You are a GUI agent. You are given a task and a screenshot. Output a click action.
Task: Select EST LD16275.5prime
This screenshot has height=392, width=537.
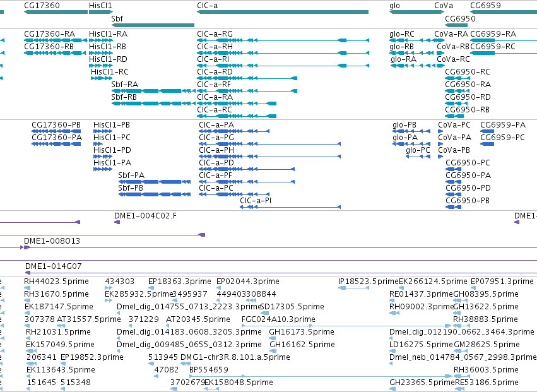[x=421, y=345]
